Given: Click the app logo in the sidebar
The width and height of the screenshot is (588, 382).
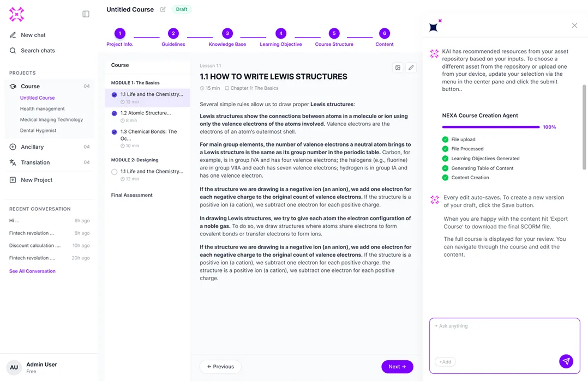Looking at the screenshot, I should tap(16, 14).
